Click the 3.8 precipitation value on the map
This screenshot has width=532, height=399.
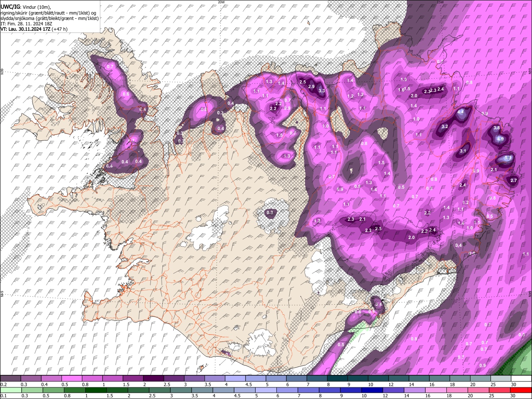click(x=497, y=128)
